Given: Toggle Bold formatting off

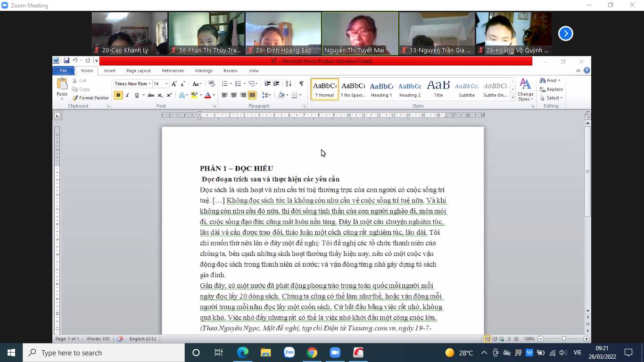Looking at the screenshot, I should coord(118,95).
